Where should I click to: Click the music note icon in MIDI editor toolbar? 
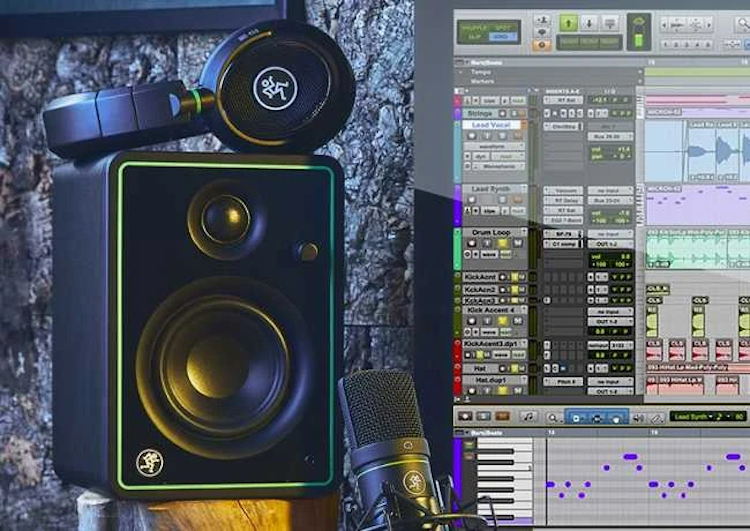[528, 416]
